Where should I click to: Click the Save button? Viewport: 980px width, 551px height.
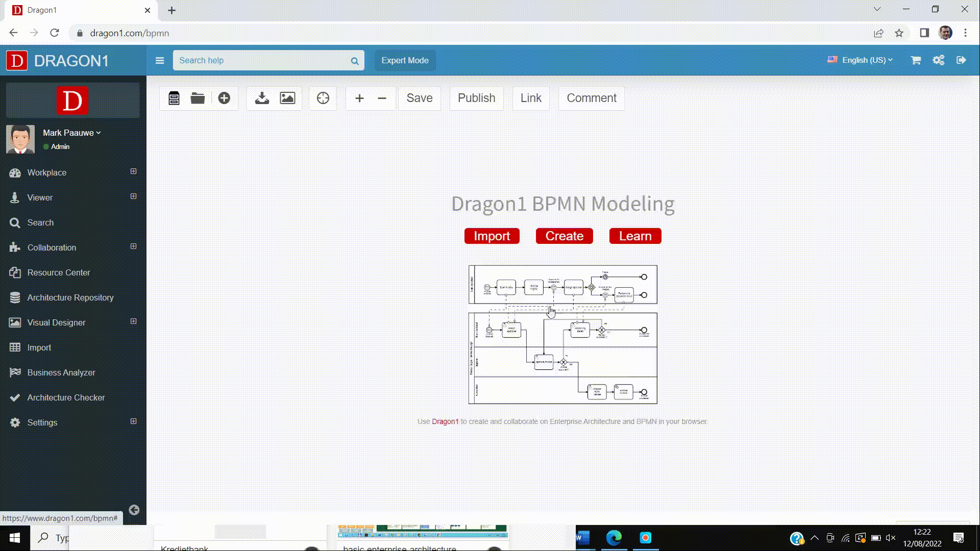(x=420, y=98)
